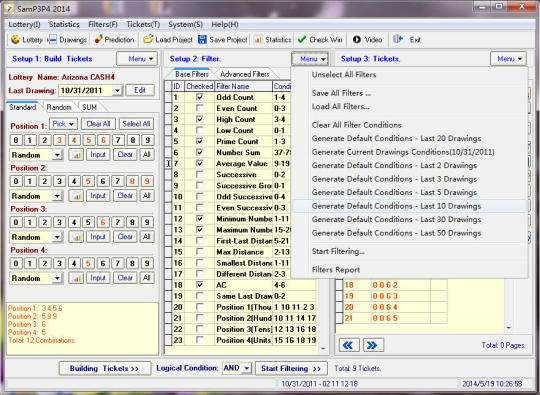Screen dimensions: 540x395
Task: Switch to the Advanced Filters tab
Action: click(x=245, y=74)
